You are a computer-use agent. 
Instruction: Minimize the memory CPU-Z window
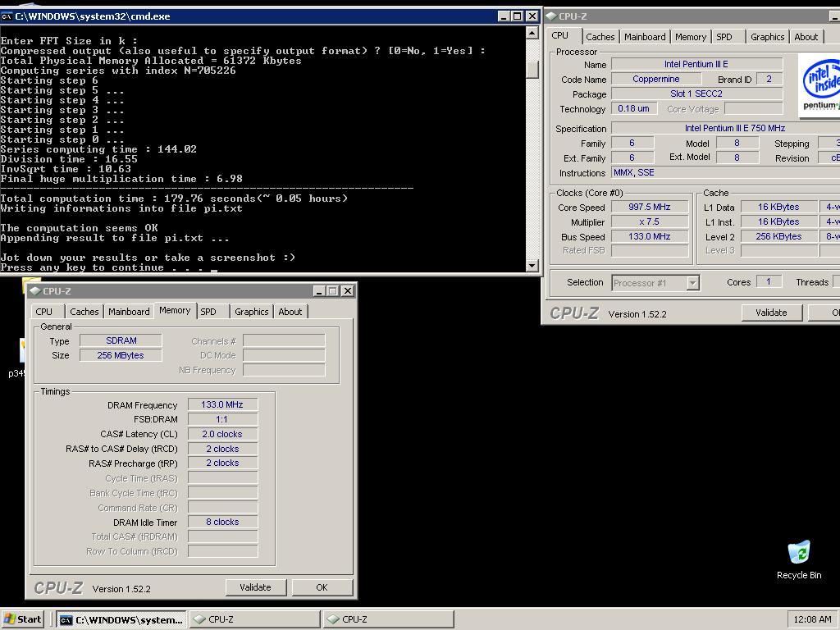click(320, 291)
